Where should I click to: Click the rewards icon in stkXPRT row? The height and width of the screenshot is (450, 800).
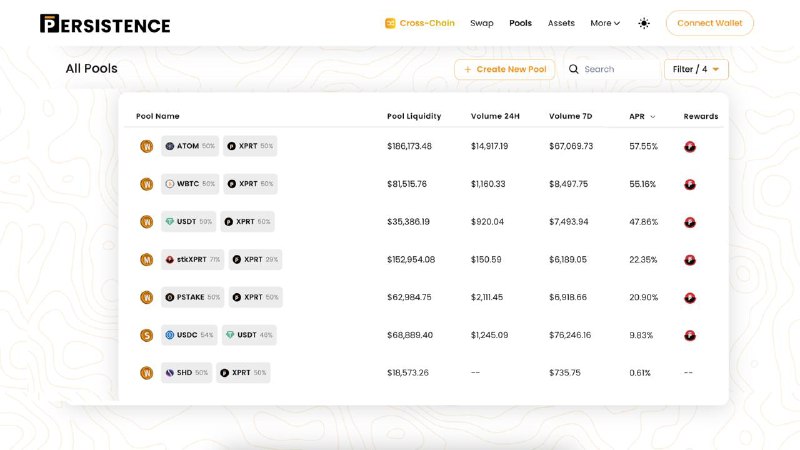click(x=690, y=260)
